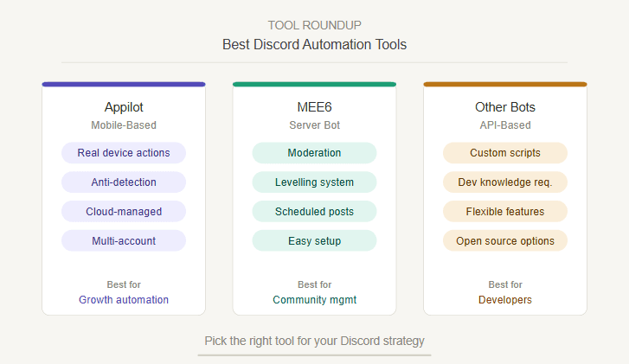Image resolution: width=629 pixels, height=364 pixels.
Task: Select the 'Real device actions' pill
Action: click(124, 153)
